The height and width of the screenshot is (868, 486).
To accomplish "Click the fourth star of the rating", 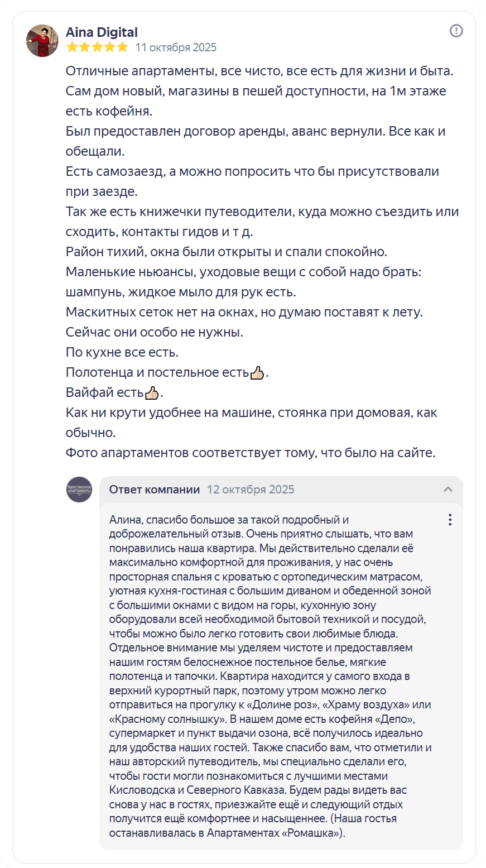I will 110,47.
